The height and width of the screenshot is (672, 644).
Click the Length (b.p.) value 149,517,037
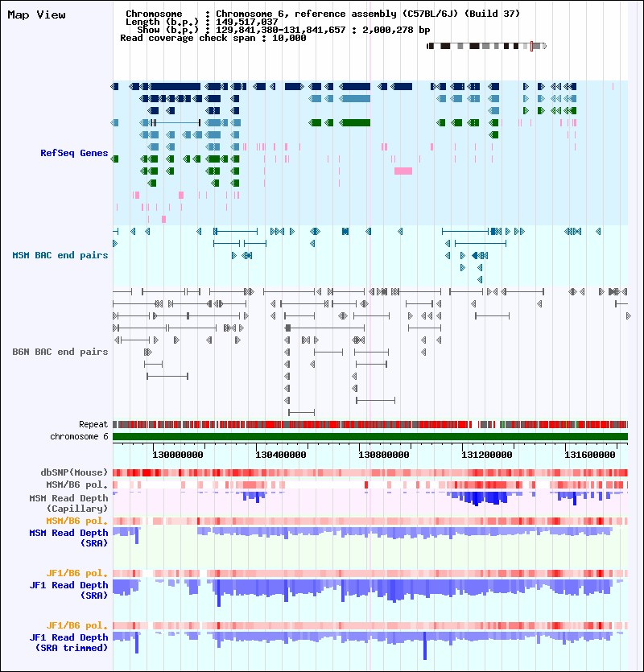[x=246, y=22]
